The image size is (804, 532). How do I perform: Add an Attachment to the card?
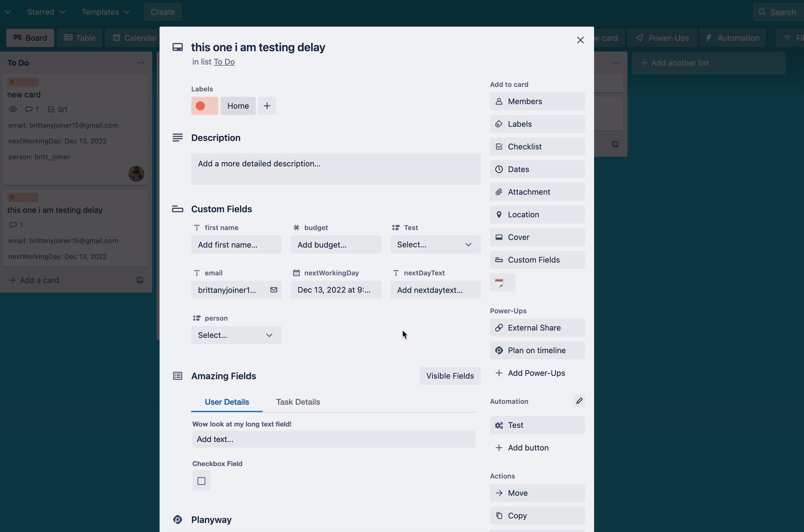537,192
